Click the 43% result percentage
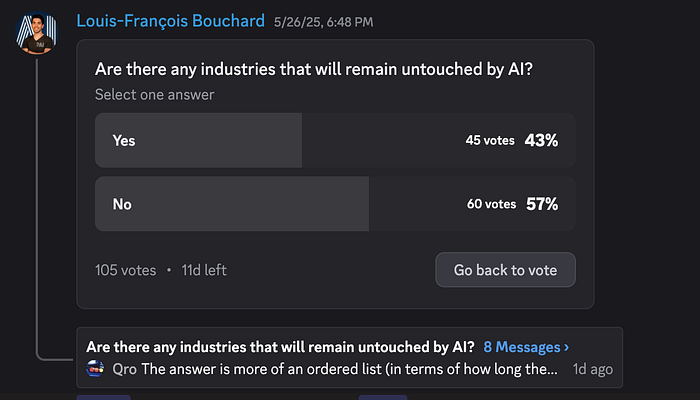The width and height of the screenshot is (700, 400). pyautogui.click(x=541, y=141)
